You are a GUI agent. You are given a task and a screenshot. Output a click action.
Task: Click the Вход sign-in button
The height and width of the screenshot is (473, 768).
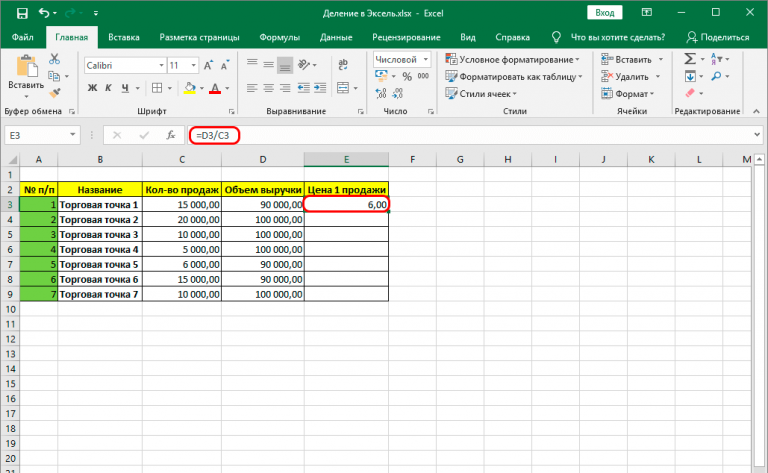tap(605, 13)
